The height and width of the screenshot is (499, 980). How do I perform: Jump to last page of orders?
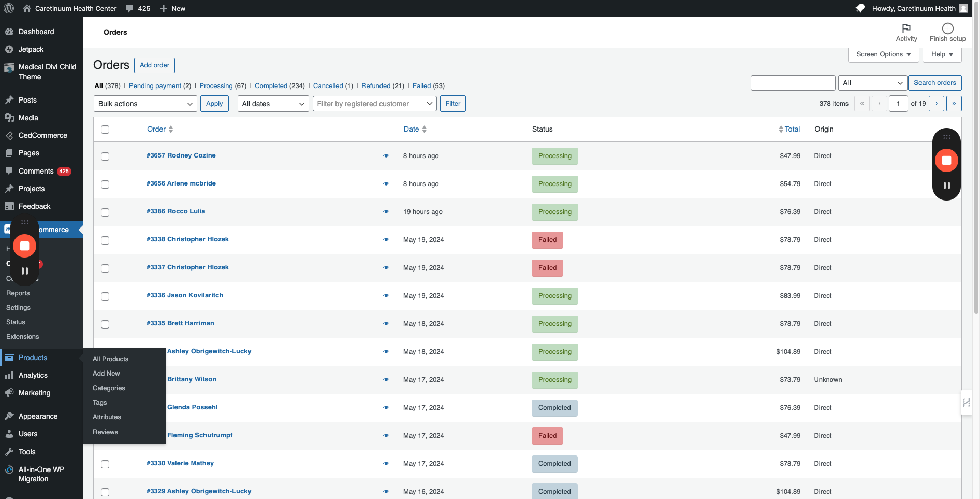point(954,104)
